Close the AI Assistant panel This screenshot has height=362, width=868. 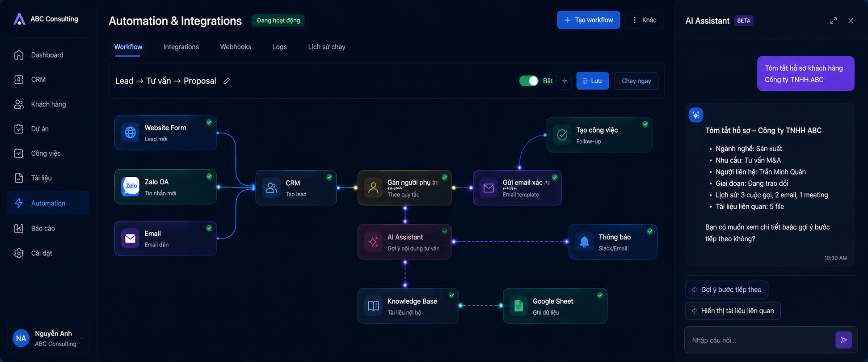pyautogui.click(x=851, y=21)
